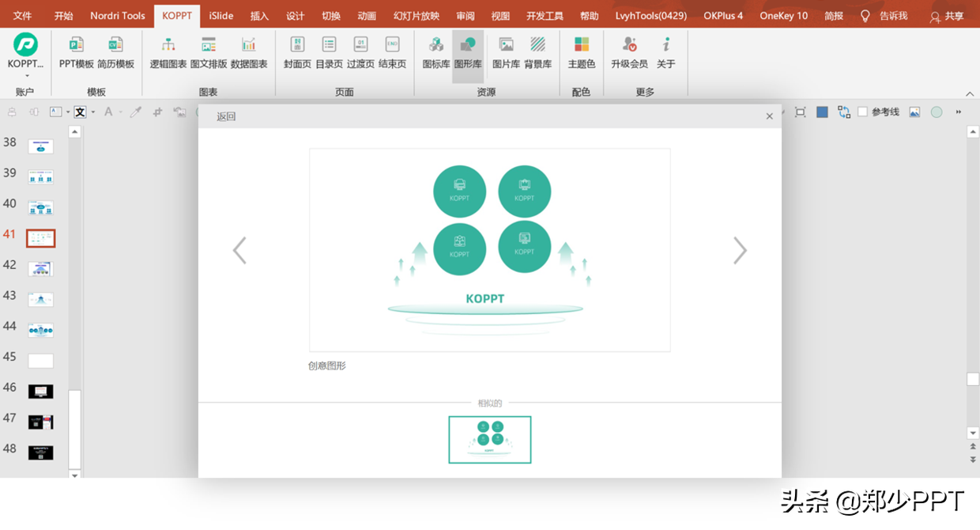Toggle the 参考线 guides checkbox
Screen dimensions: 980x530
tap(861, 111)
